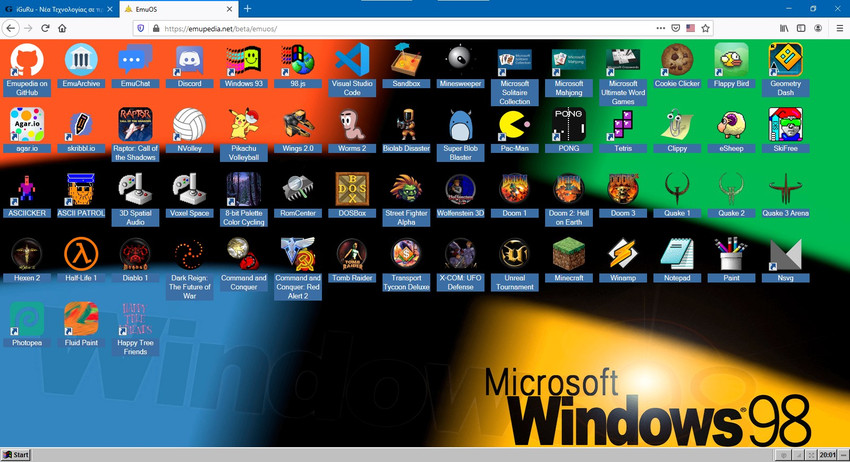Open Transport Tycoon Deluxe
This screenshot has height=462, width=850.
coord(406,254)
